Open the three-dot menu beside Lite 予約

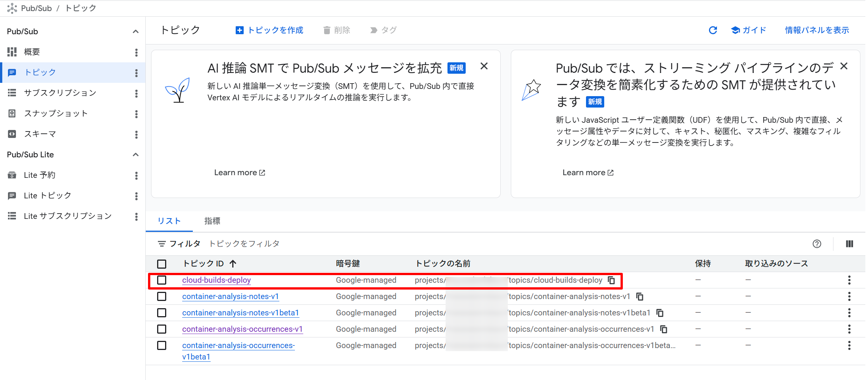pos(136,176)
